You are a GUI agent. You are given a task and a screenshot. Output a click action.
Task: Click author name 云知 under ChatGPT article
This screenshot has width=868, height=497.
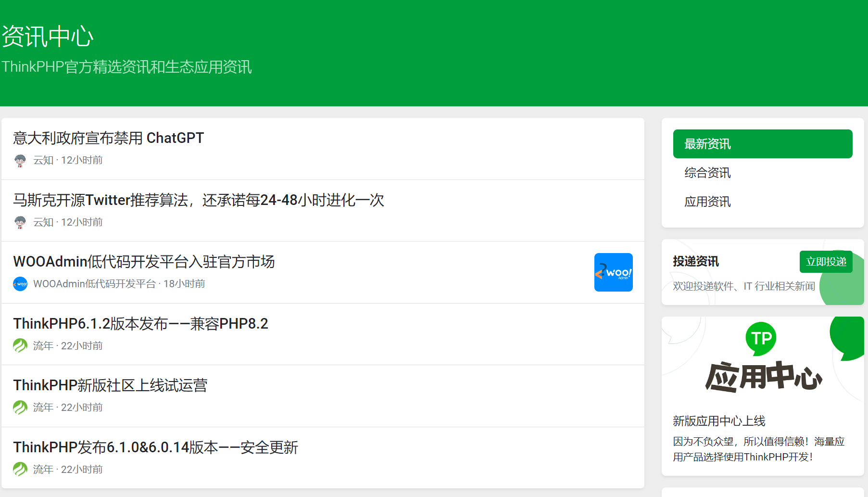pyautogui.click(x=43, y=160)
